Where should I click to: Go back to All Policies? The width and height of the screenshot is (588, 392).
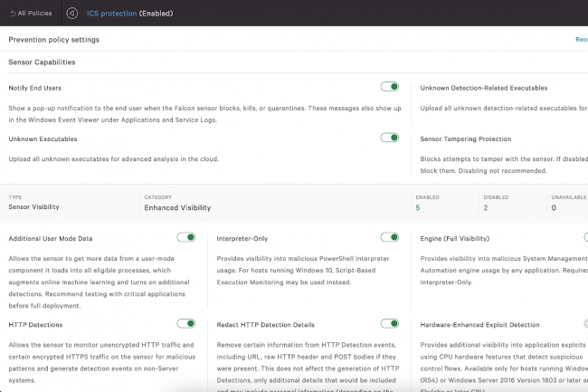tap(30, 14)
